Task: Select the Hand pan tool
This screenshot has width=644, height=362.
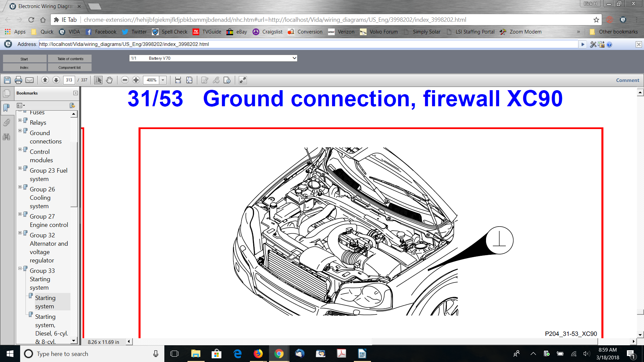Action: 109,80
